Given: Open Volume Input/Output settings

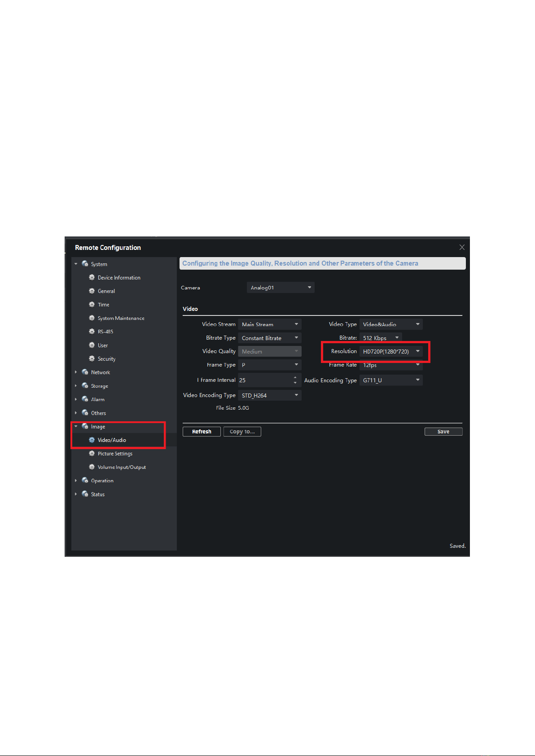Looking at the screenshot, I should pos(122,467).
